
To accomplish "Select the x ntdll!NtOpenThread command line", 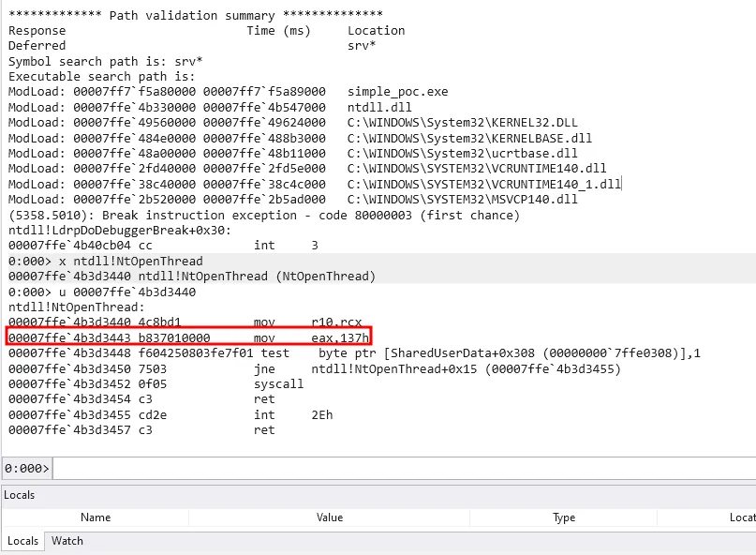I will tap(112, 261).
